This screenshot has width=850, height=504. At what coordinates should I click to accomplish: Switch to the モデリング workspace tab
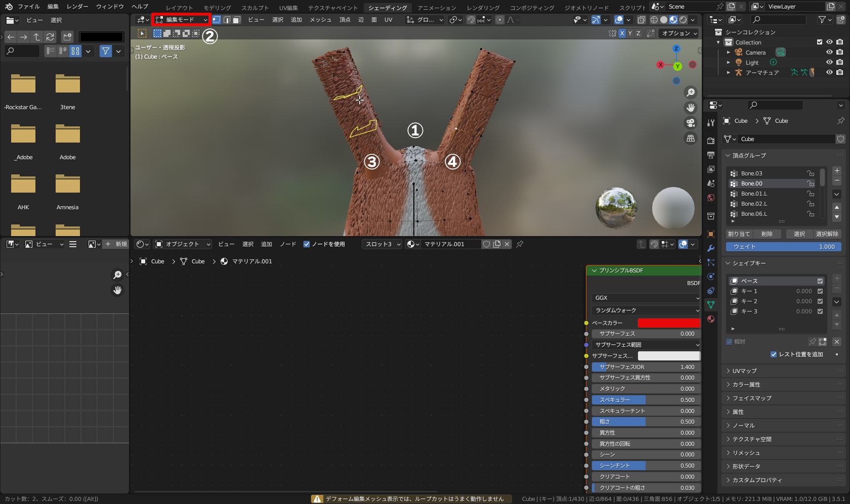217,8
